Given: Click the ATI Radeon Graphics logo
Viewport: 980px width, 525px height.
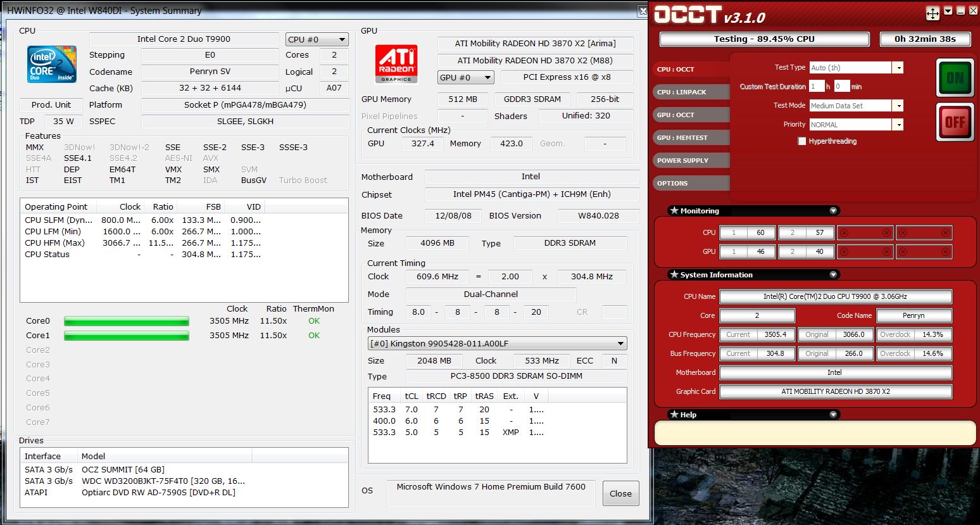Looking at the screenshot, I should coord(396,64).
